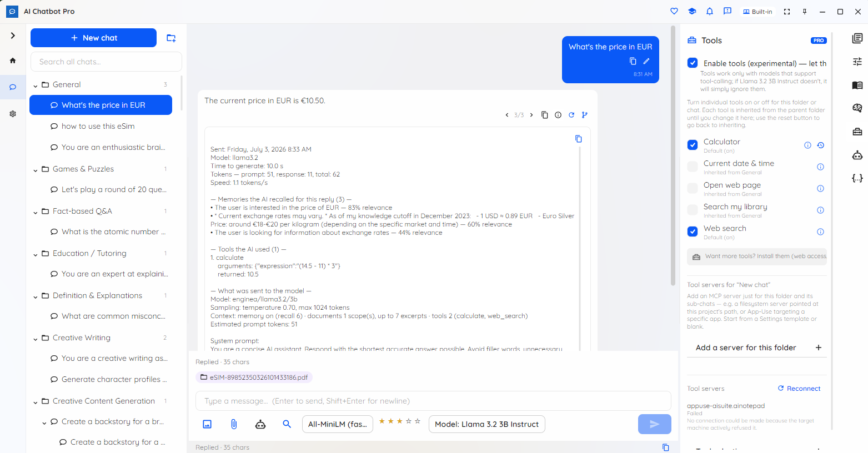
Task: Click 'Want more tools? Install them' banner
Action: 757,256
